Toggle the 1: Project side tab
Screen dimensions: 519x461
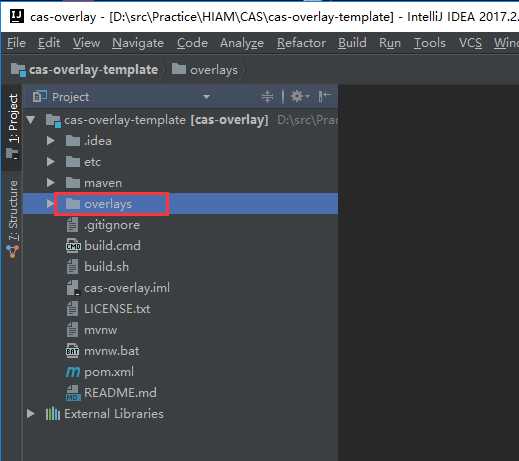click(13, 127)
